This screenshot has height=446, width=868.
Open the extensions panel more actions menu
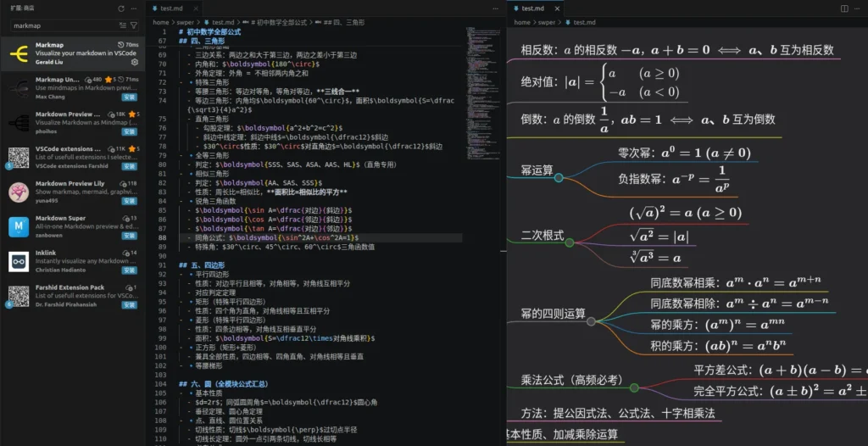pyautogui.click(x=134, y=8)
